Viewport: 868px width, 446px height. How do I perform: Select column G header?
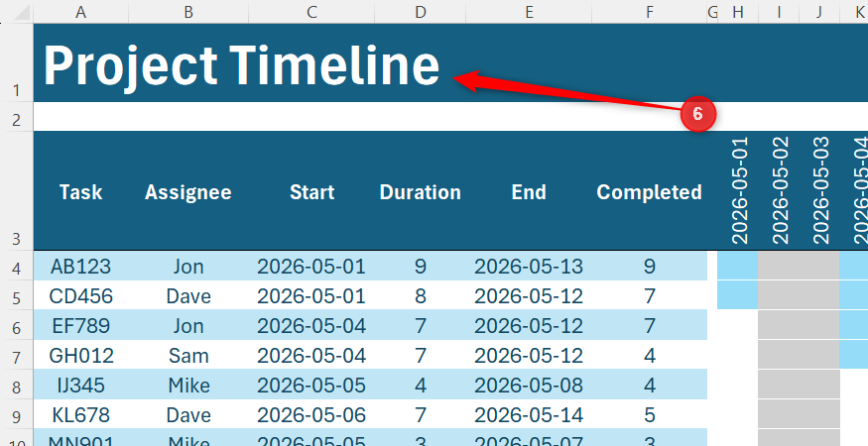pyautogui.click(x=712, y=12)
